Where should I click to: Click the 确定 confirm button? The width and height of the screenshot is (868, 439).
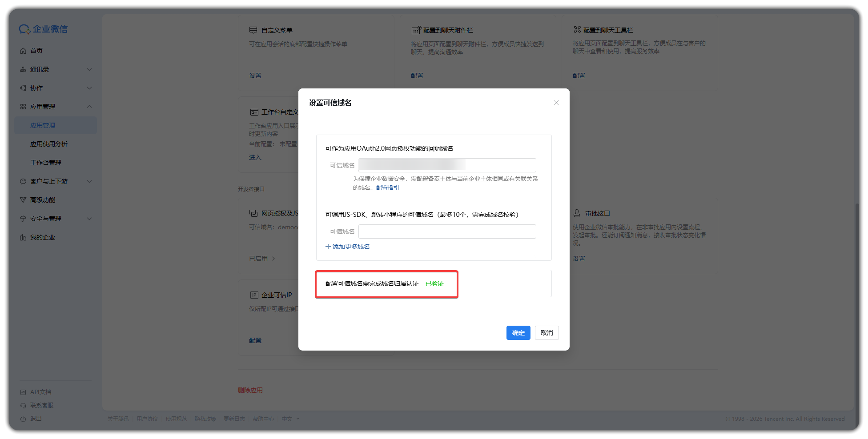(518, 332)
